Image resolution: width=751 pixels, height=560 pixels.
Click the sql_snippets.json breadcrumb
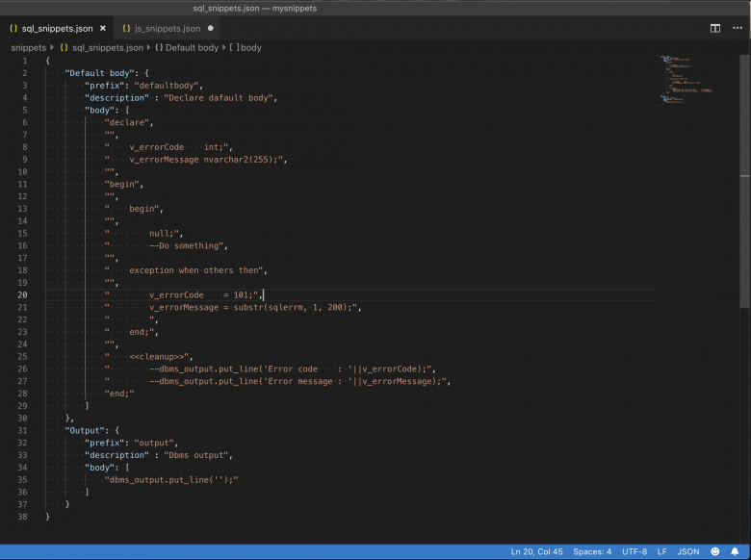[108, 48]
